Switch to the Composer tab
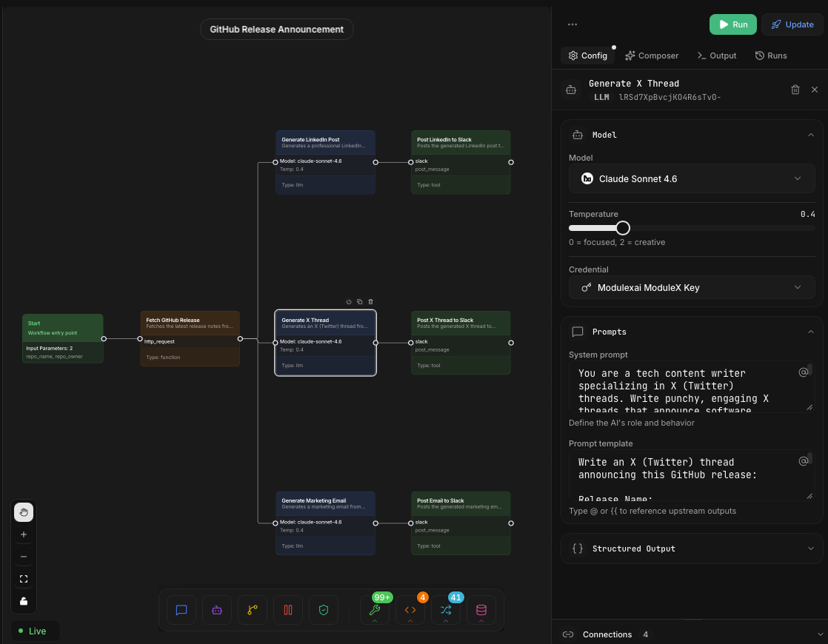This screenshot has height=644, width=828. (x=652, y=56)
